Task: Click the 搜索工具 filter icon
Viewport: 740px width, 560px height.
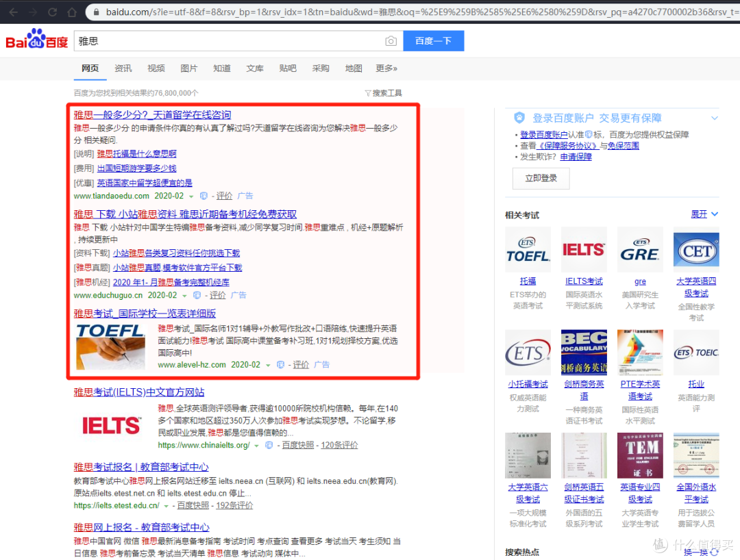Action: (368, 93)
